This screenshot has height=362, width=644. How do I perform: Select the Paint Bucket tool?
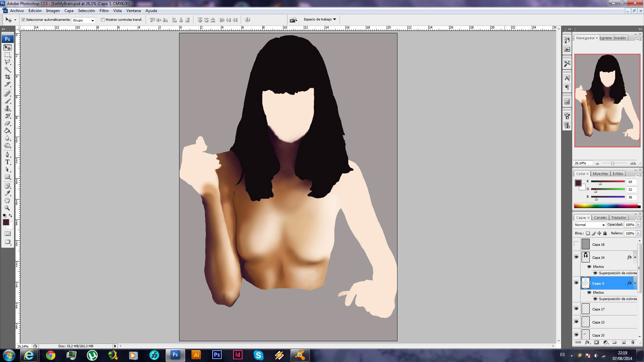(x=7, y=131)
